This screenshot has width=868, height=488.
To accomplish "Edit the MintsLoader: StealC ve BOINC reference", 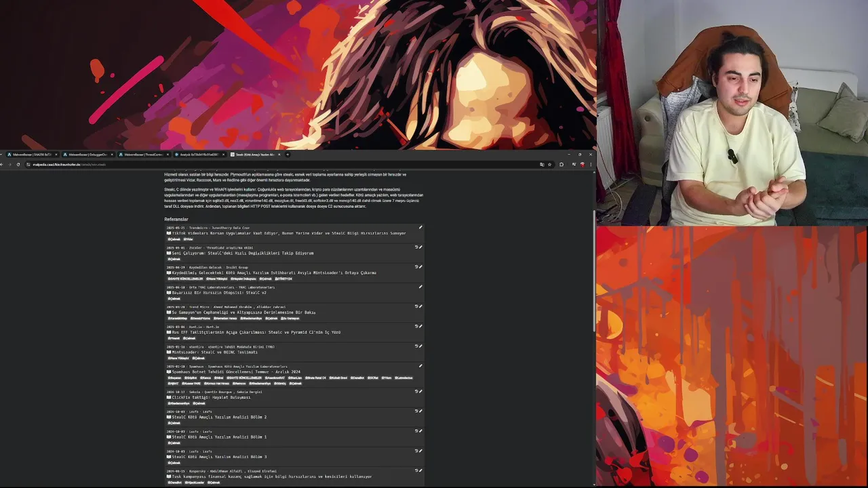I will 420,346.
